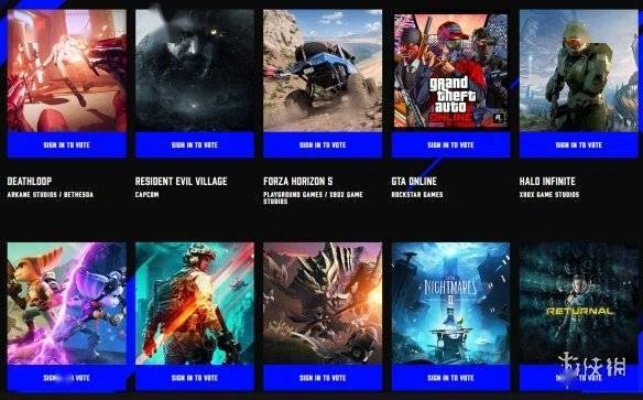Click the Deathloop game cover art
Image resolution: width=643 pixels, height=400 pixels.
(67, 71)
